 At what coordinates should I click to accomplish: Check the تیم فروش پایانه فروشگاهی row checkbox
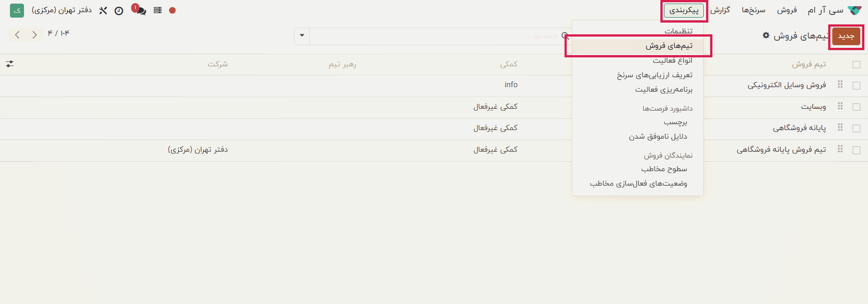click(856, 150)
